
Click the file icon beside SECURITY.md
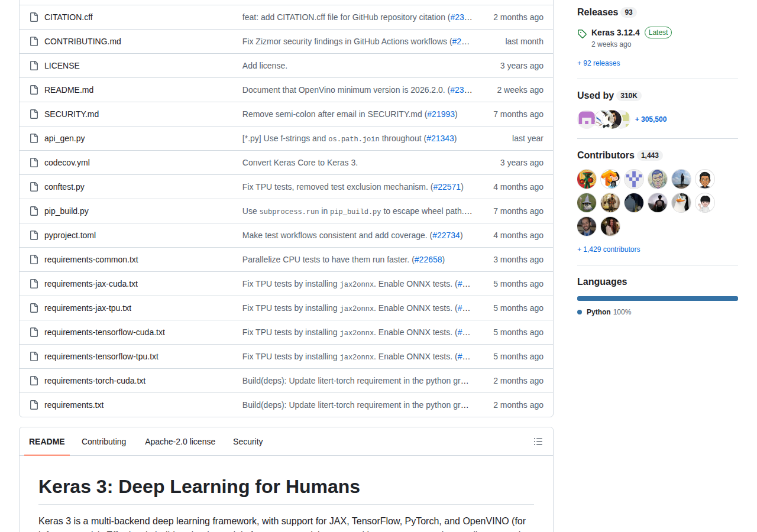(x=34, y=114)
